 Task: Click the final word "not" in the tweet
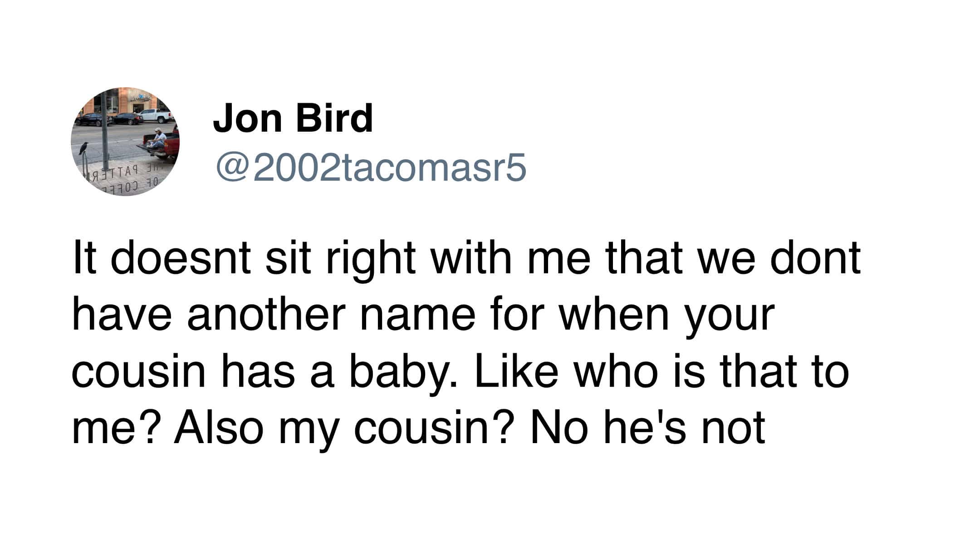click(x=734, y=427)
